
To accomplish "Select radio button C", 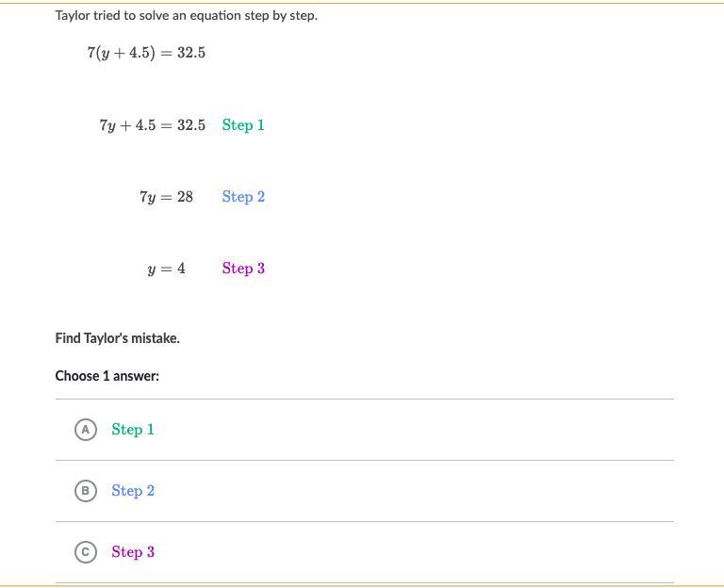I will click(x=86, y=552).
